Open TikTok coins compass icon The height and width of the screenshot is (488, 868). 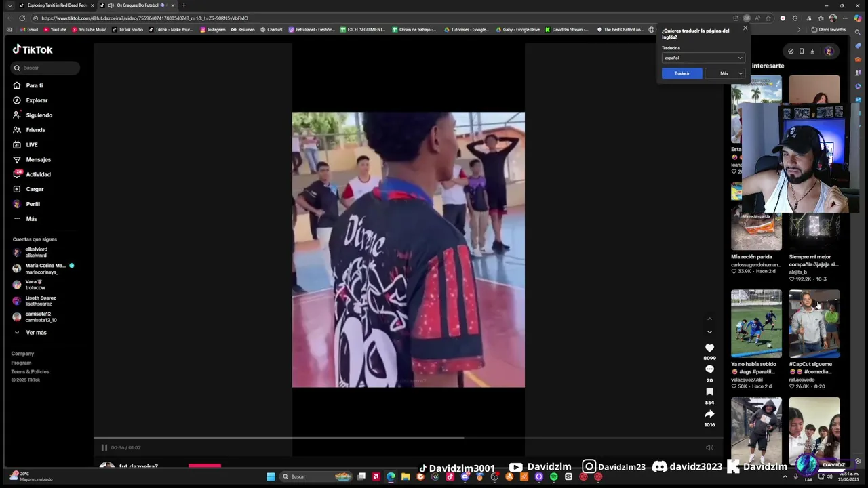click(x=791, y=51)
